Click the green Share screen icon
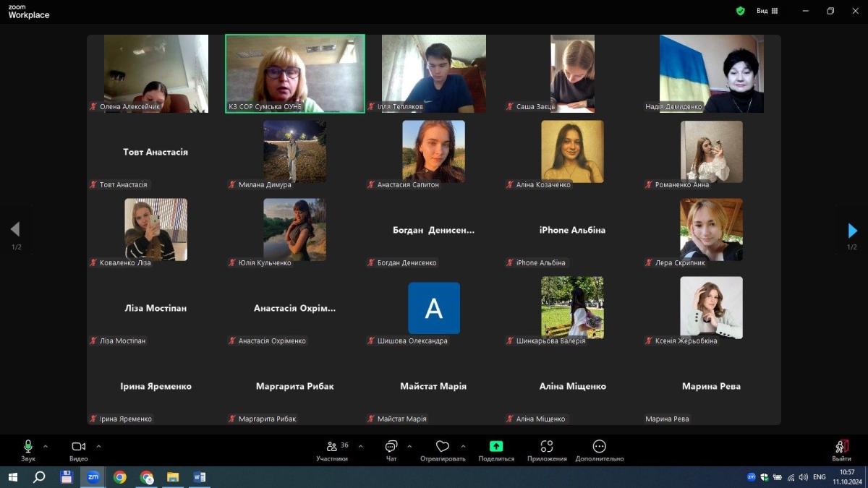 click(496, 447)
